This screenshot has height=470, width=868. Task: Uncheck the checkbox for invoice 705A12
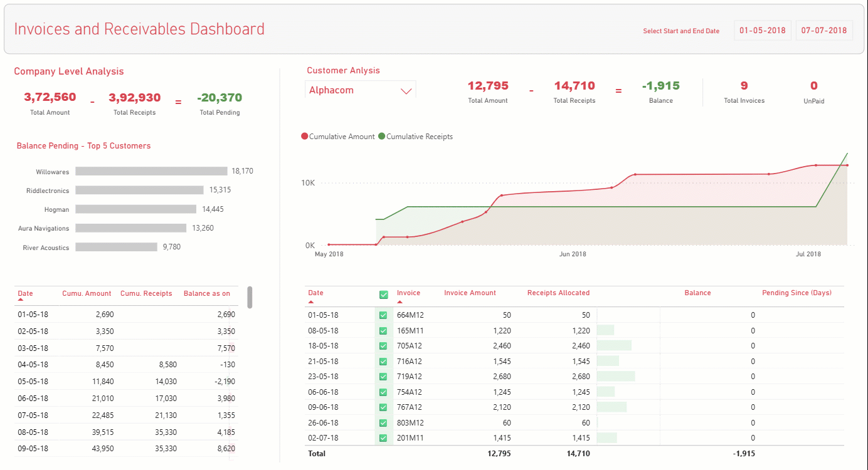tap(383, 346)
